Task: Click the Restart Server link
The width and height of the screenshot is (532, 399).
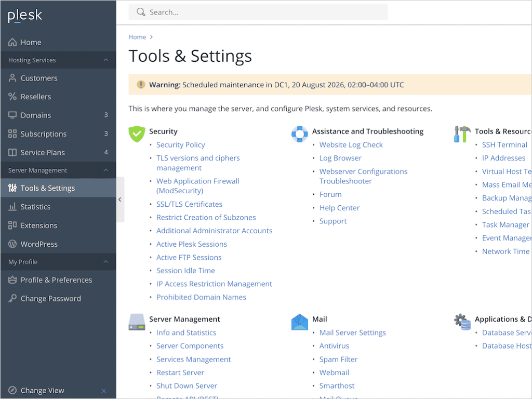Action: (x=180, y=373)
